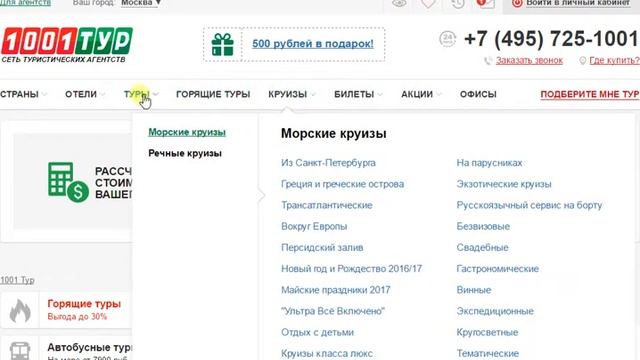This screenshot has height=360, width=640.
Task: Open Трансатлантические cruises
Action: point(327,205)
